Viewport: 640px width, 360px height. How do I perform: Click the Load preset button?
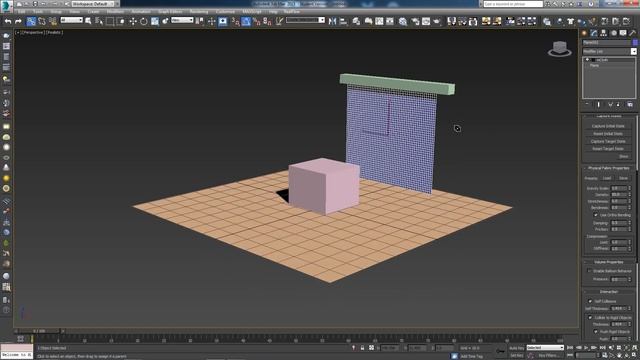click(607, 178)
